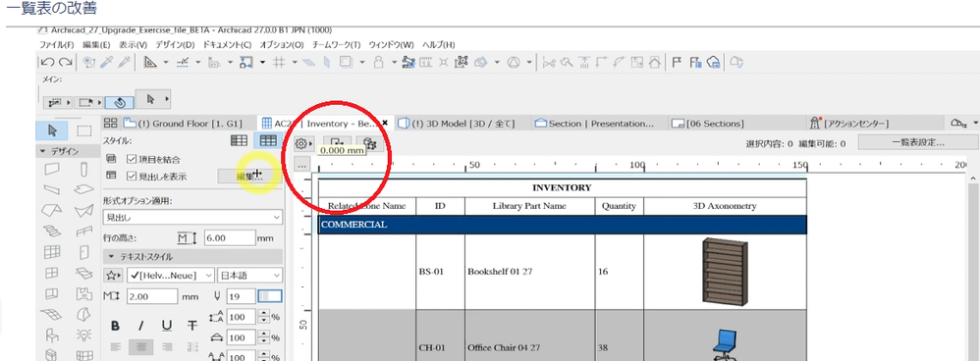Viewport: 980px width, 361px height.
Task: Toggle 見出しを表示 checkbox
Action: [132, 177]
